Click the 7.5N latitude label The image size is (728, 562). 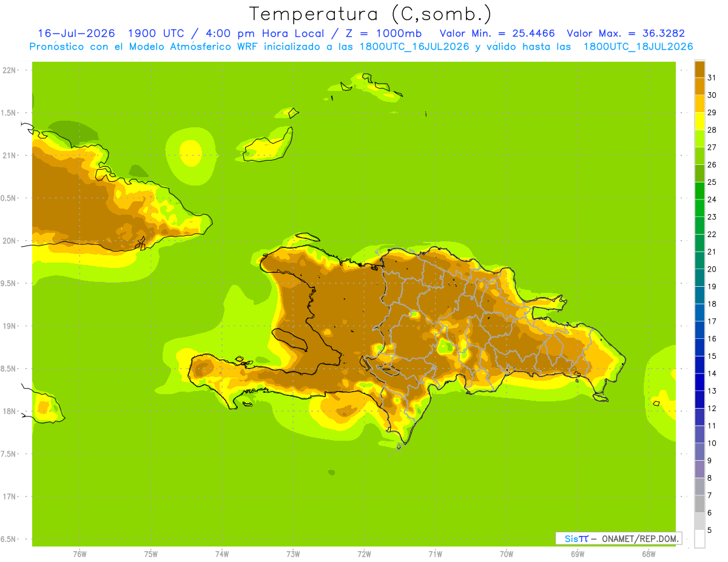click(x=8, y=454)
